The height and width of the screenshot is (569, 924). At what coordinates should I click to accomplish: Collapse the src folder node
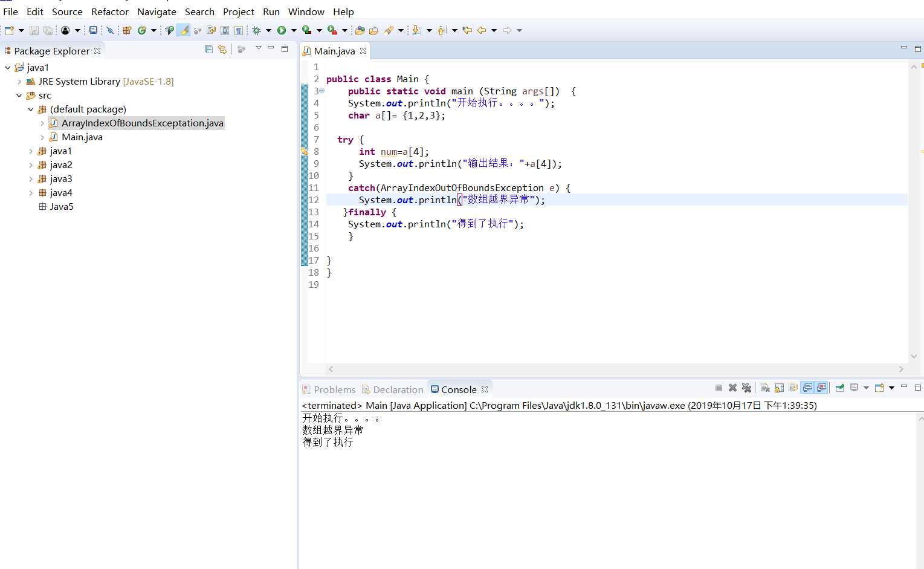(x=19, y=96)
